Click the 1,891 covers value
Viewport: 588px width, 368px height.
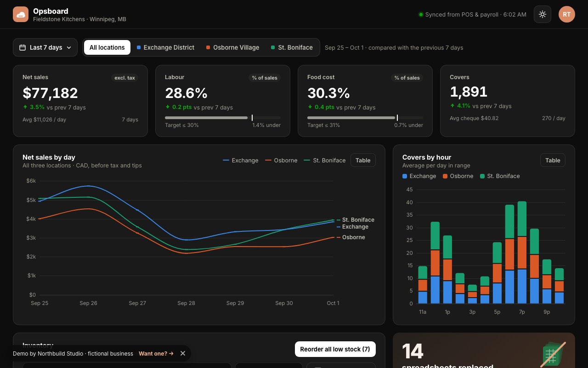coord(469,92)
